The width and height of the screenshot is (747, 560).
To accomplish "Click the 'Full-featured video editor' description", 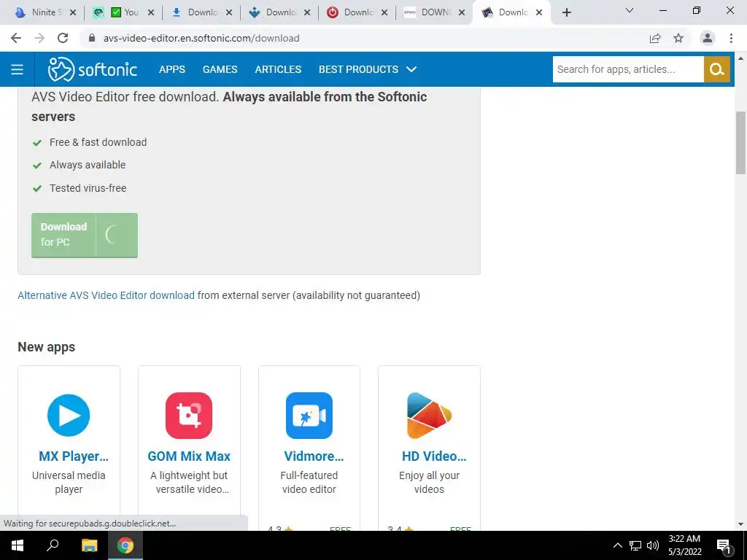I will coord(309,483).
